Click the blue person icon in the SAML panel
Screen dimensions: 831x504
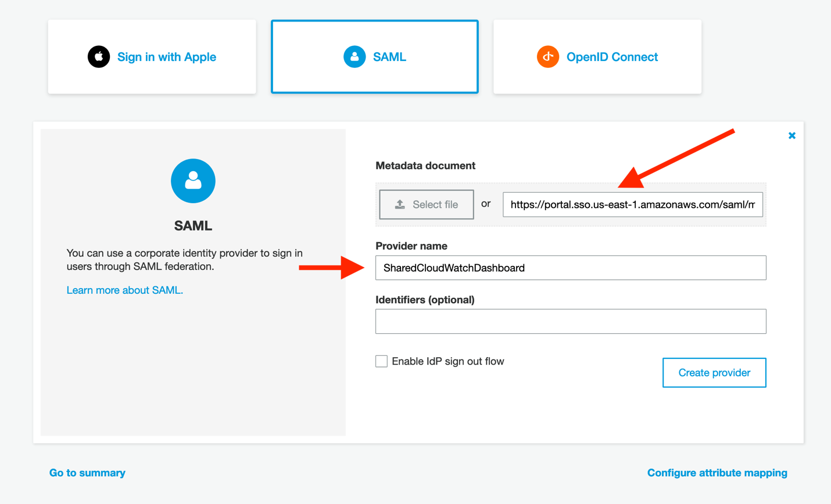193,181
